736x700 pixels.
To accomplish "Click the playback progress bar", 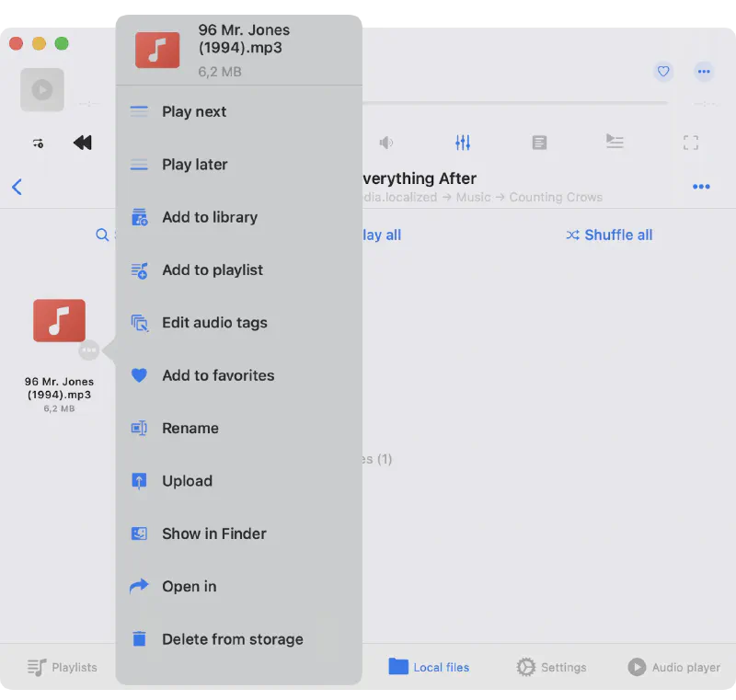I will click(x=515, y=103).
